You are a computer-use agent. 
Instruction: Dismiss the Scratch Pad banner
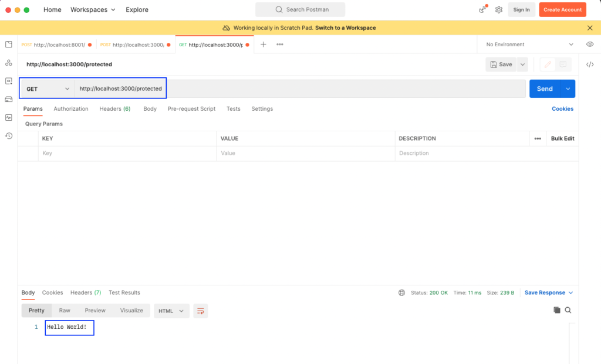click(x=590, y=28)
